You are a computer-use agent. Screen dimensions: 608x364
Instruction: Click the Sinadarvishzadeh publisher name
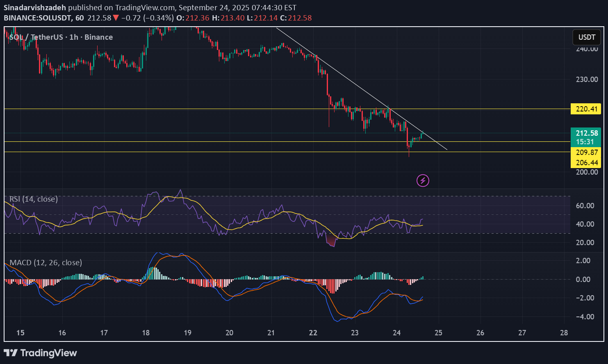pyautogui.click(x=35, y=8)
